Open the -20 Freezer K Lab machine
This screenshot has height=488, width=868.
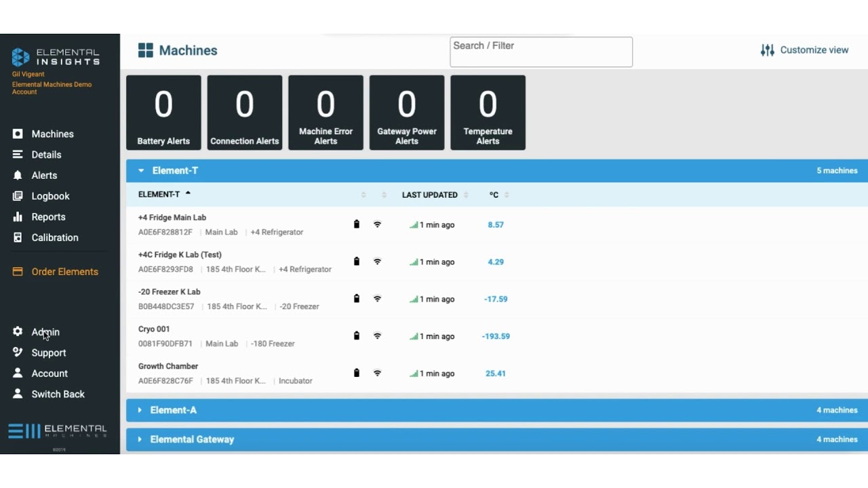tap(170, 292)
